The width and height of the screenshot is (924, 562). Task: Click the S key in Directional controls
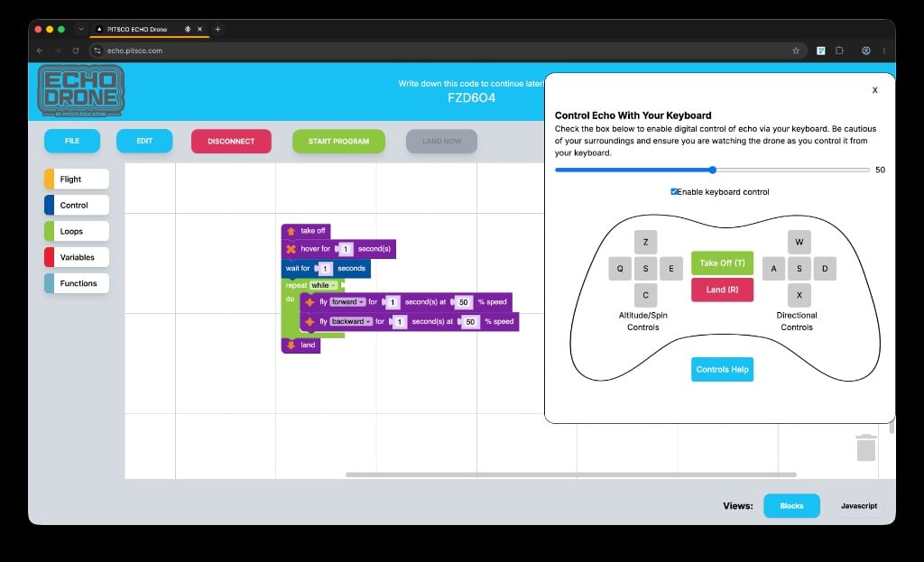point(799,269)
